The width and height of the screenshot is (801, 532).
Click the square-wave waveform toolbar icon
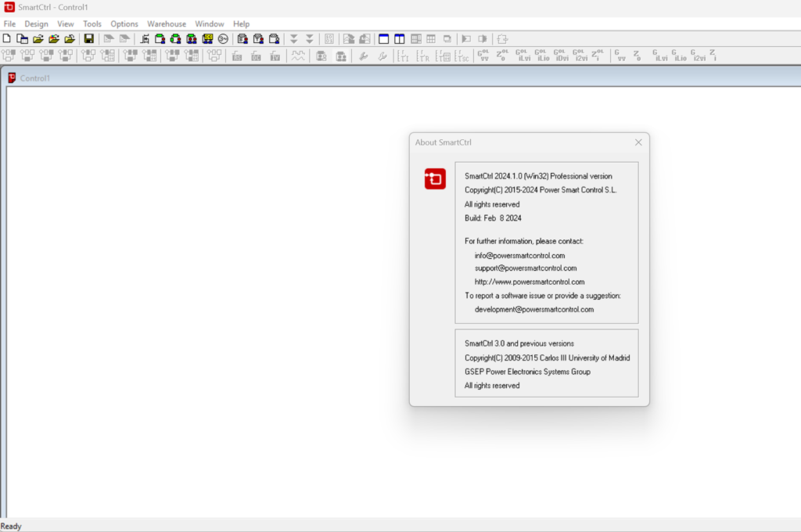point(298,56)
